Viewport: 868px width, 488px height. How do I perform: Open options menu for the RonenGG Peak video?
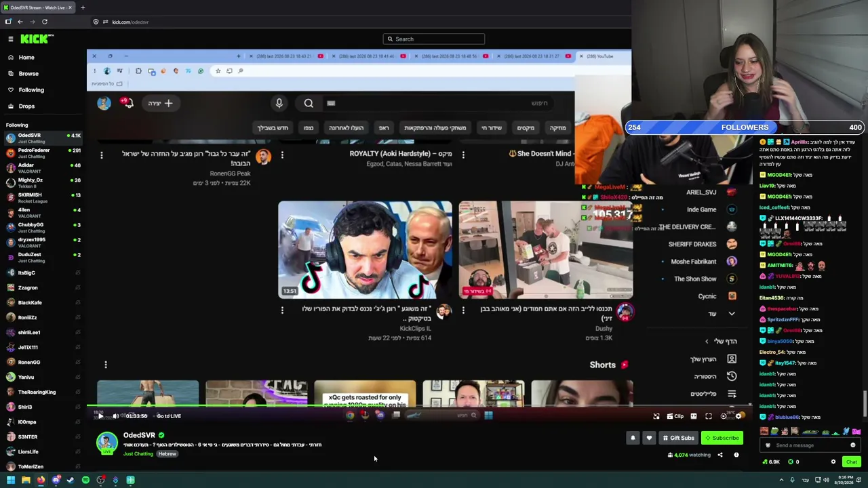coord(102,155)
